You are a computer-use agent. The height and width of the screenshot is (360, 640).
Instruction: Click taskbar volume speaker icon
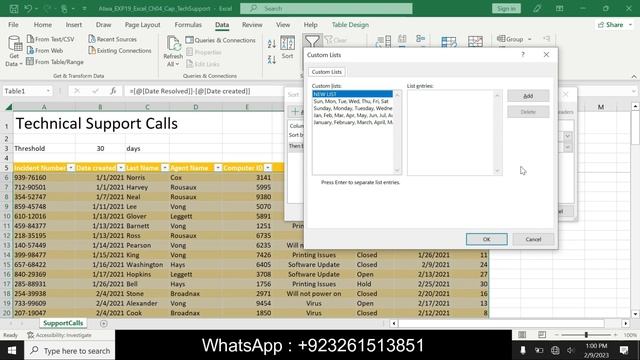pyautogui.click(x=571, y=350)
